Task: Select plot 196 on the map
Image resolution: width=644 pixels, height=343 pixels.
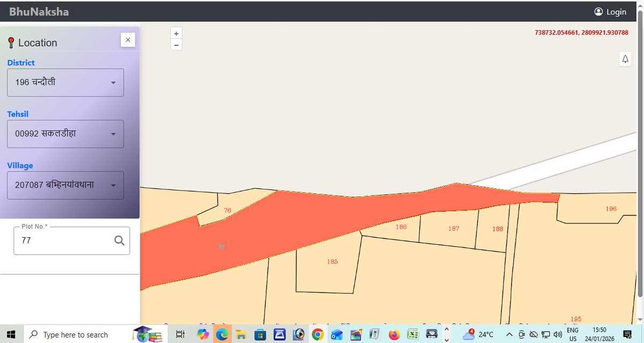Action: tap(611, 209)
